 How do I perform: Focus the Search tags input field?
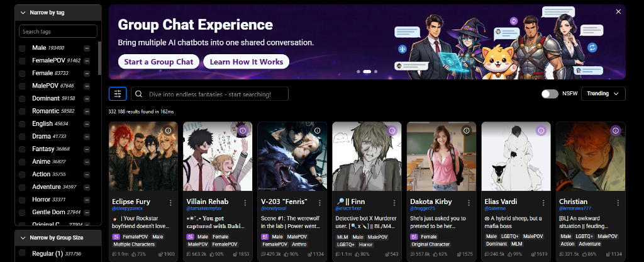coord(58,31)
